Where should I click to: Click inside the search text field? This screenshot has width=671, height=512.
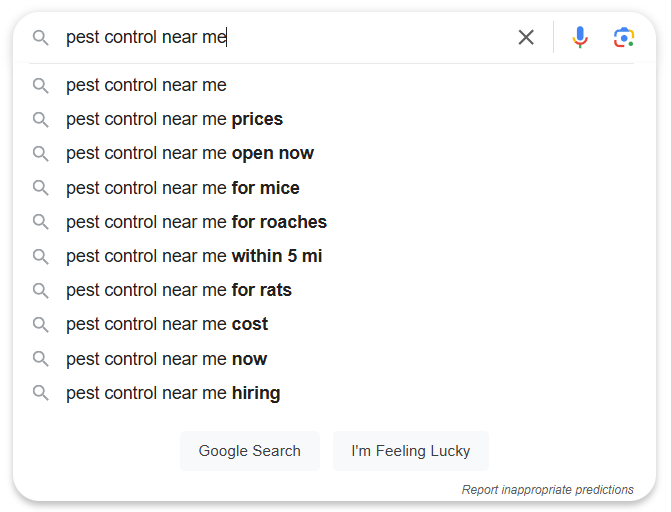click(287, 37)
